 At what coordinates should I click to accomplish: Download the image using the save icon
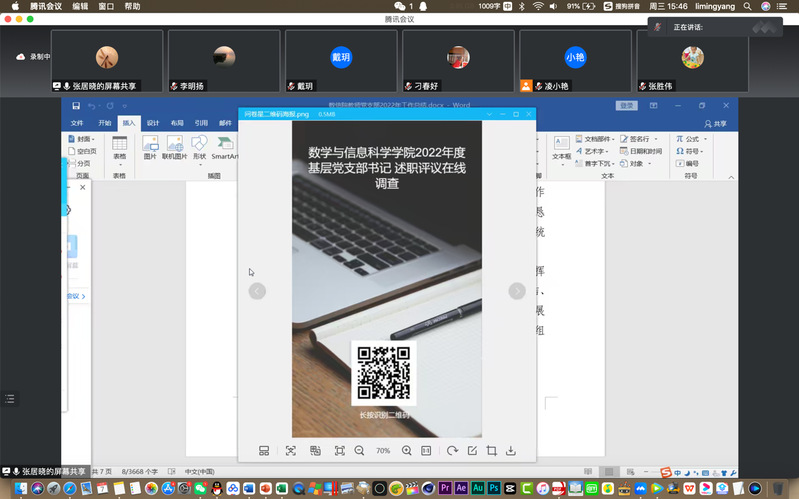point(511,451)
